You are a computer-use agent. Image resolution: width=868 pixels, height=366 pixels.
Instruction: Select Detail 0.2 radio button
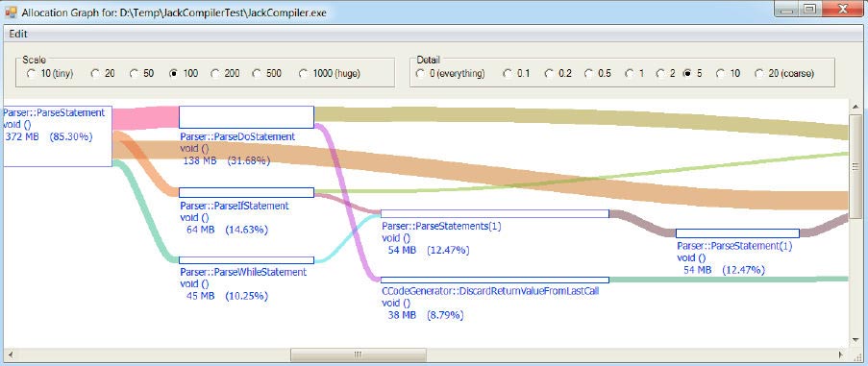(549, 74)
